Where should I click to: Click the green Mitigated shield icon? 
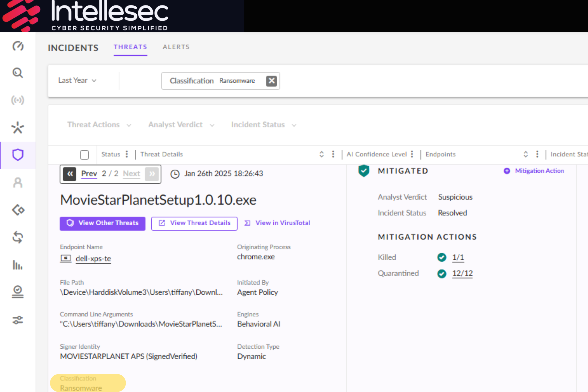click(364, 171)
